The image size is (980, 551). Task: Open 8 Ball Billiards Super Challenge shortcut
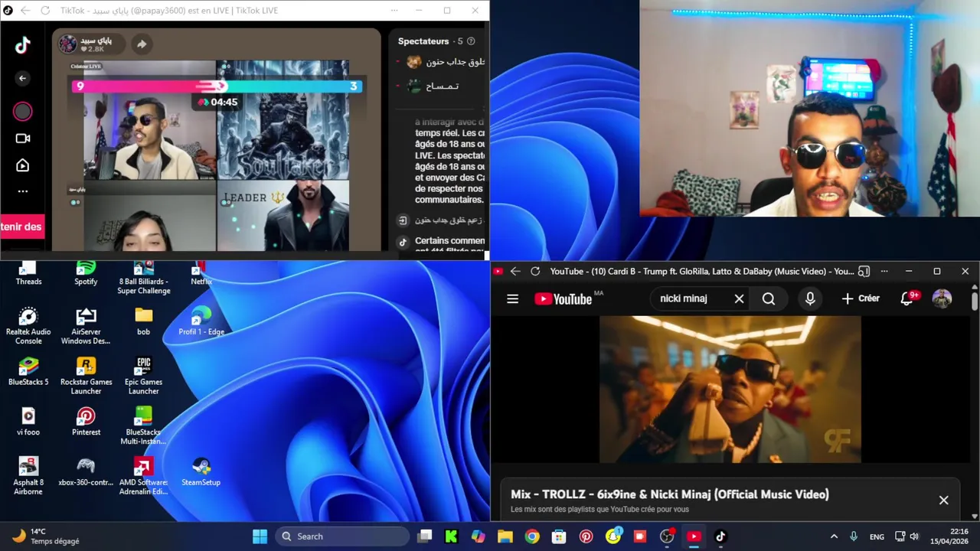143,278
